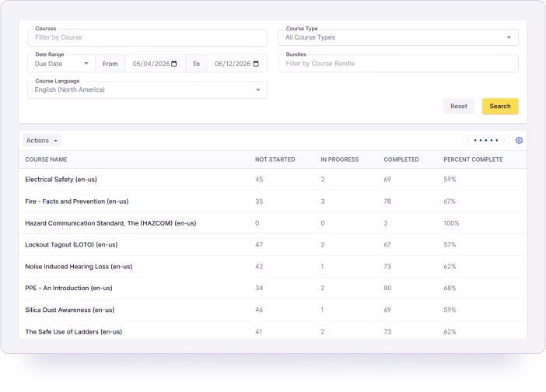Click Not Started value 42 for Noise Induced
Screen dimensions: 546x392
259,267
